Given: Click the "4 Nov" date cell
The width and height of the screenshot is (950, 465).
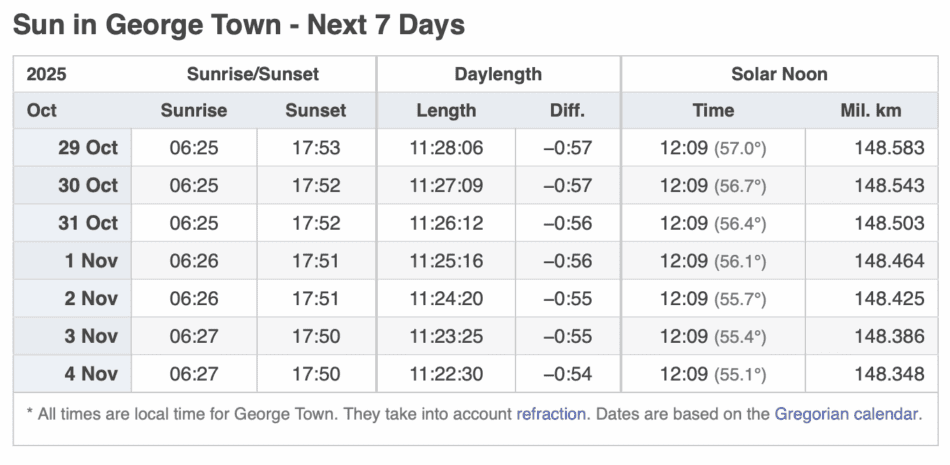Looking at the screenshot, I should (x=91, y=374).
